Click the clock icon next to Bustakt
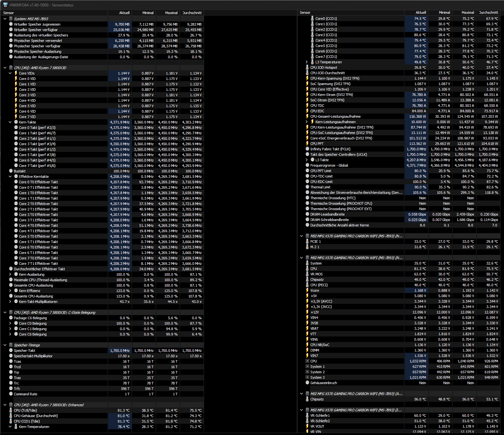 [x=11, y=171]
